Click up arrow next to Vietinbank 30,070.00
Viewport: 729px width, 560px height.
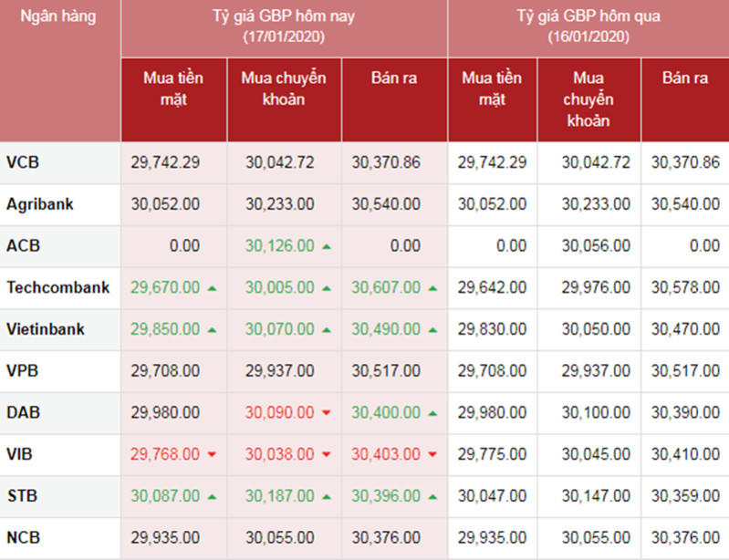pos(327,330)
